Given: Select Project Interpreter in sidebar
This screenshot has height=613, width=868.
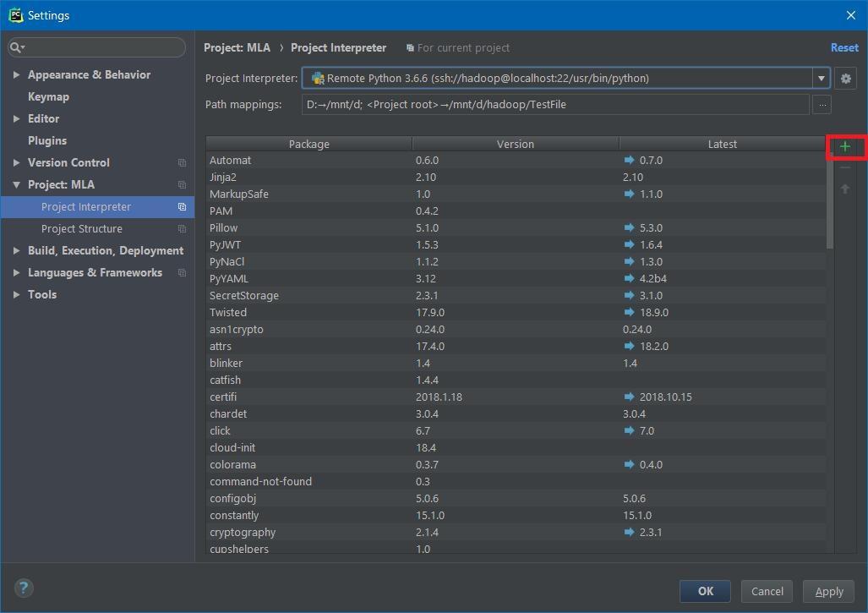Looking at the screenshot, I should [x=97, y=206].
